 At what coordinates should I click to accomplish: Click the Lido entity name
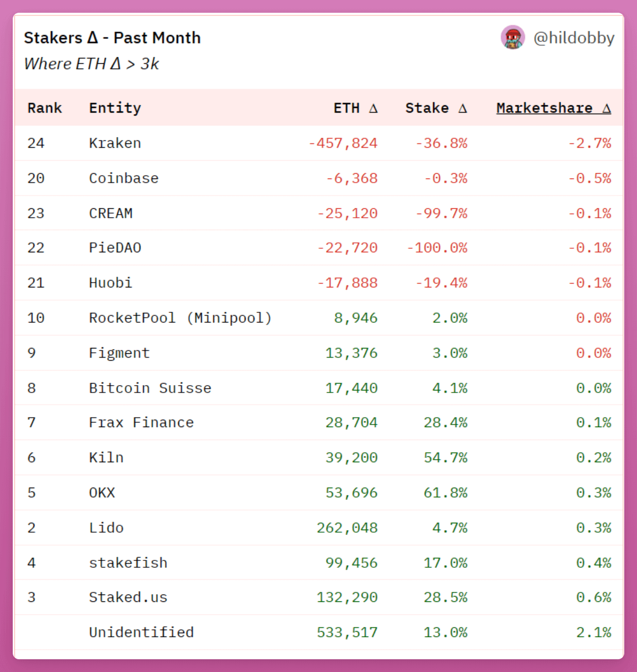coord(106,528)
